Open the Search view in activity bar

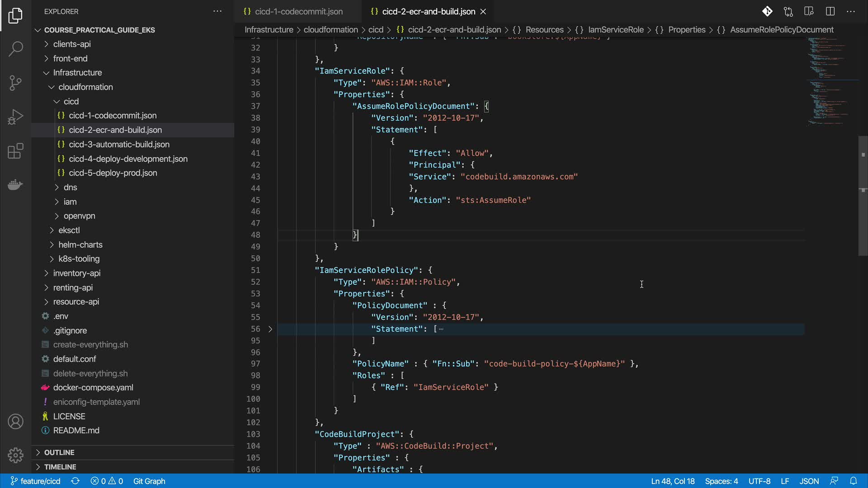coord(15,49)
